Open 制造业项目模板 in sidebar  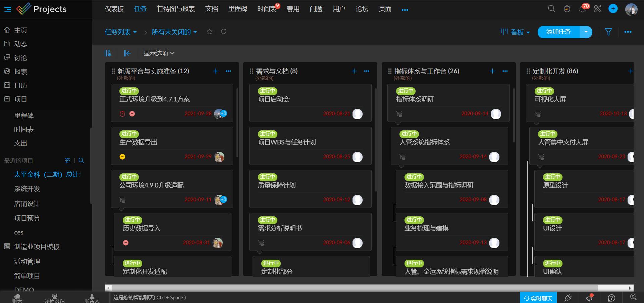[x=37, y=247]
